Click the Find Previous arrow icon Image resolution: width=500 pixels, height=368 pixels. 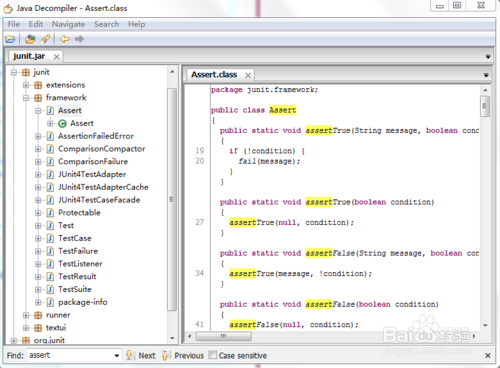pyautogui.click(x=166, y=355)
